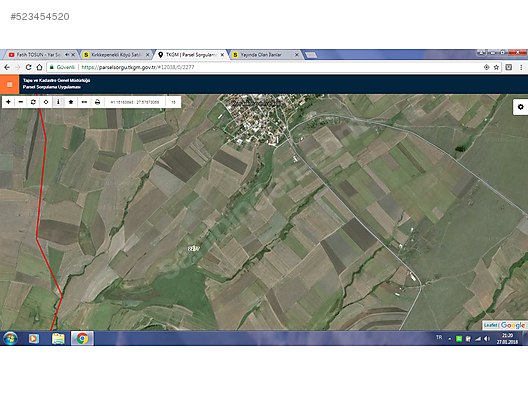Toggle the parcel info tool

pos(58,102)
